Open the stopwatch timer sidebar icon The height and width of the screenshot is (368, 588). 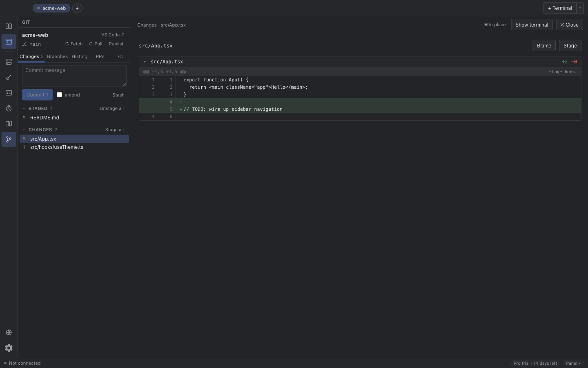pos(9,108)
